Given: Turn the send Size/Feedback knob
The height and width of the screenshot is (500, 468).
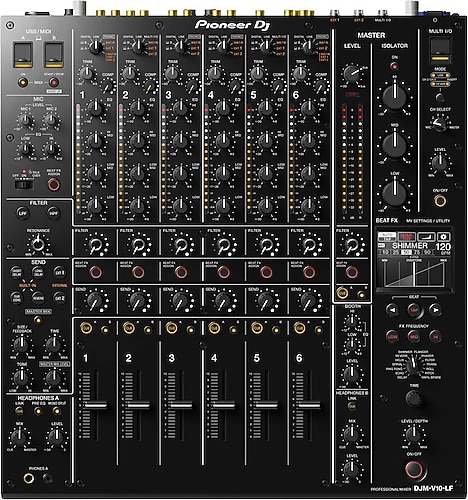Looking at the screenshot, I should click(x=22, y=344).
